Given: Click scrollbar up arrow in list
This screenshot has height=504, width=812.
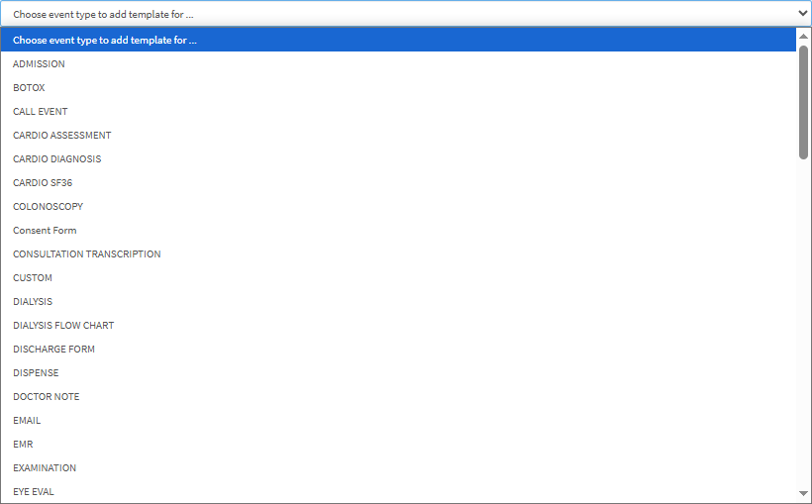Looking at the screenshot, I should pyautogui.click(x=803, y=37).
